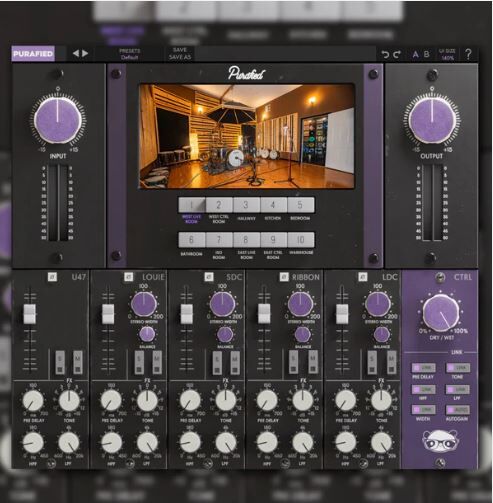Select room 2 West Ctrl Room button
Screen dimensions: 493x503
click(x=219, y=205)
